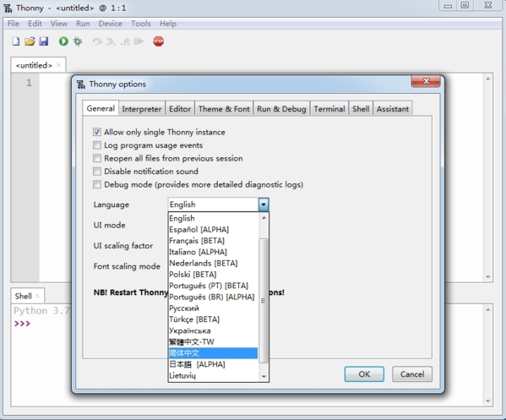Click the Step into toolbar icon
506x420 pixels.
pyautogui.click(x=111, y=41)
